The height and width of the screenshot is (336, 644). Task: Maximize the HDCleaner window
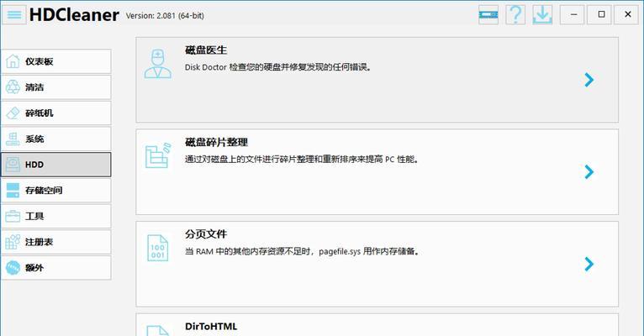601,15
